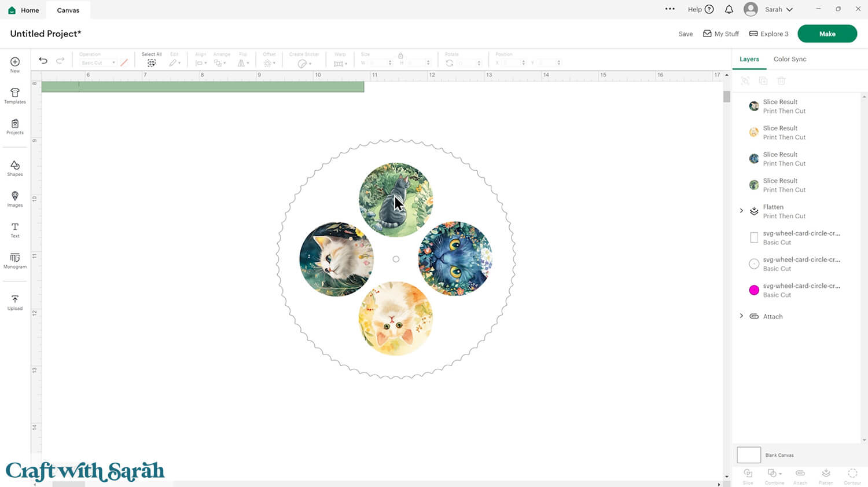Open My Stuff

pos(721,34)
